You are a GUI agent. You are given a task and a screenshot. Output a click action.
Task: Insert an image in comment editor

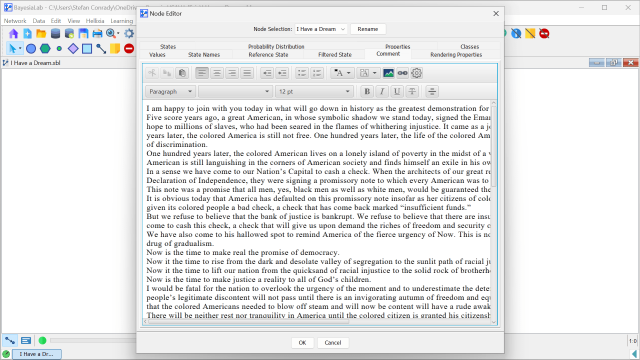click(389, 73)
